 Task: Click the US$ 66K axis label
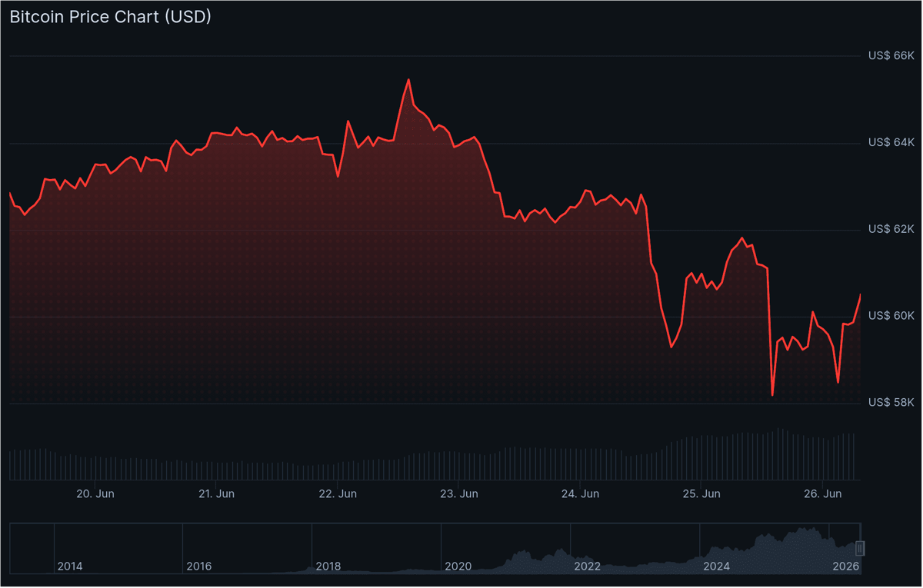click(x=891, y=56)
